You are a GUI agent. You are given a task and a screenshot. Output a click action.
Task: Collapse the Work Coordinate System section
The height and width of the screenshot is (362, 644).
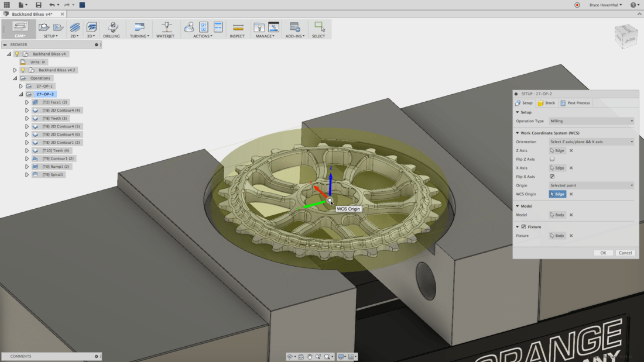tap(517, 133)
